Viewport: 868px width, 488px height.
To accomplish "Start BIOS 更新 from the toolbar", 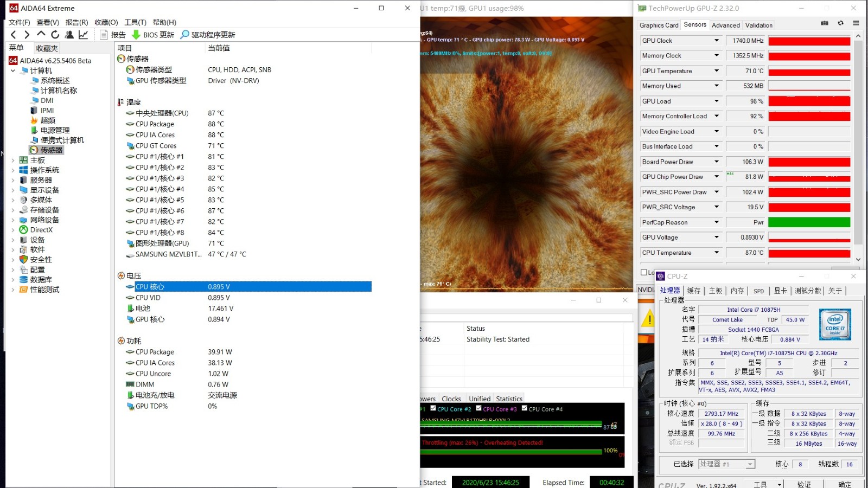I will click(153, 35).
